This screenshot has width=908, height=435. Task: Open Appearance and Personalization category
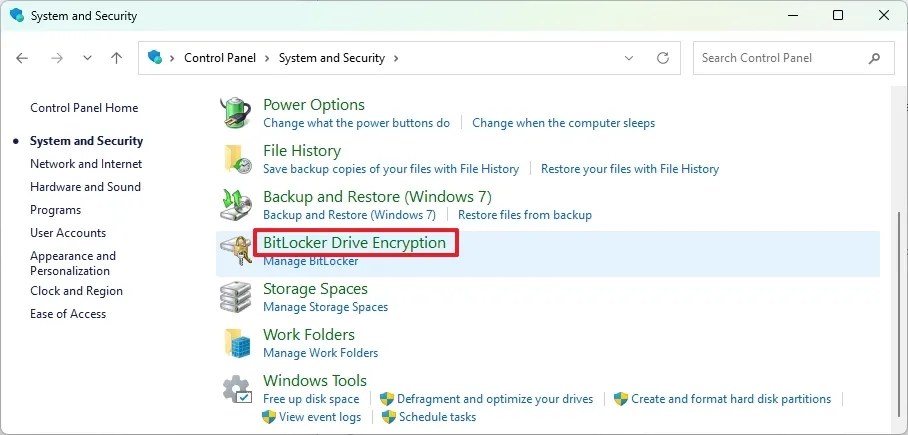coord(73,263)
